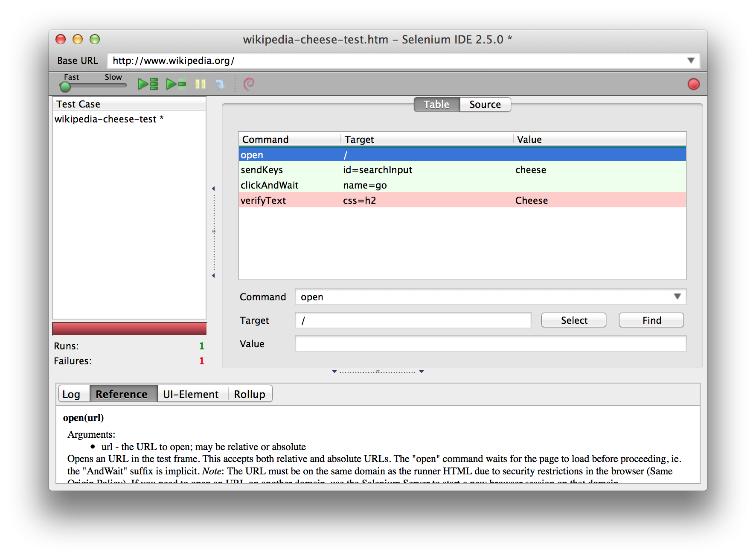This screenshot has width=756, height=558.
Task: Close the Selenium IDE window
Action: 61,39
